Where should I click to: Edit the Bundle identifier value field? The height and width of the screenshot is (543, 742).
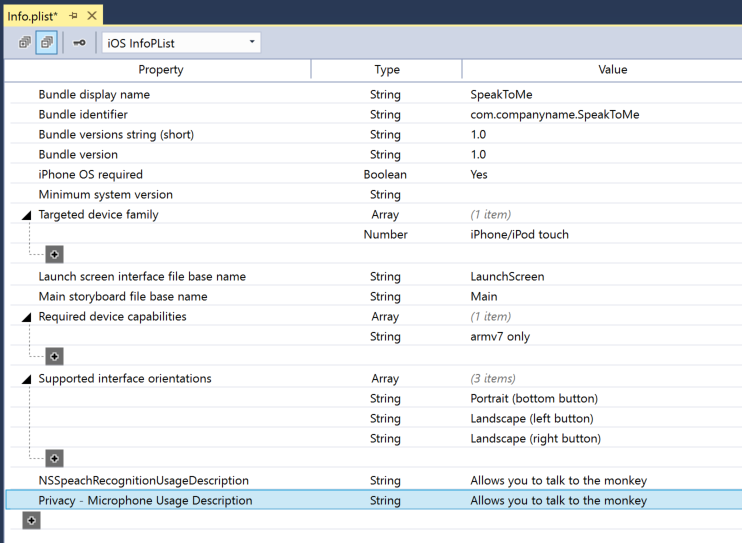555,115
